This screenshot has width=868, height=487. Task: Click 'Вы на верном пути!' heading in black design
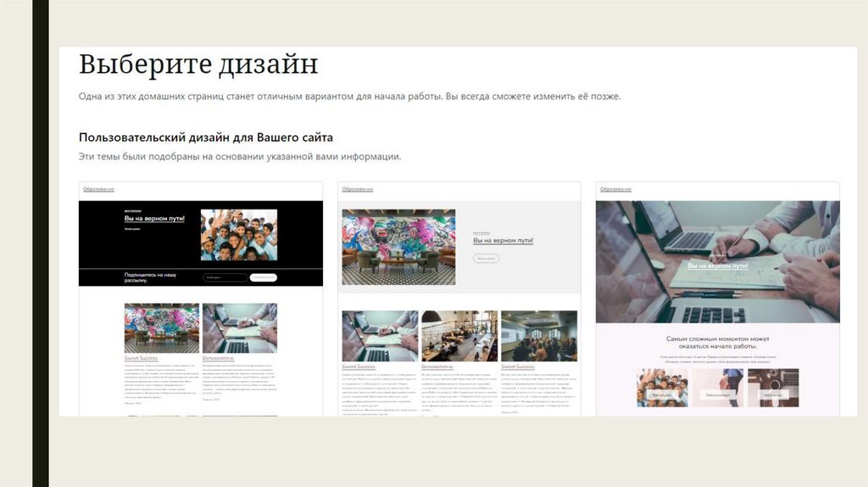tap(154, 218)
